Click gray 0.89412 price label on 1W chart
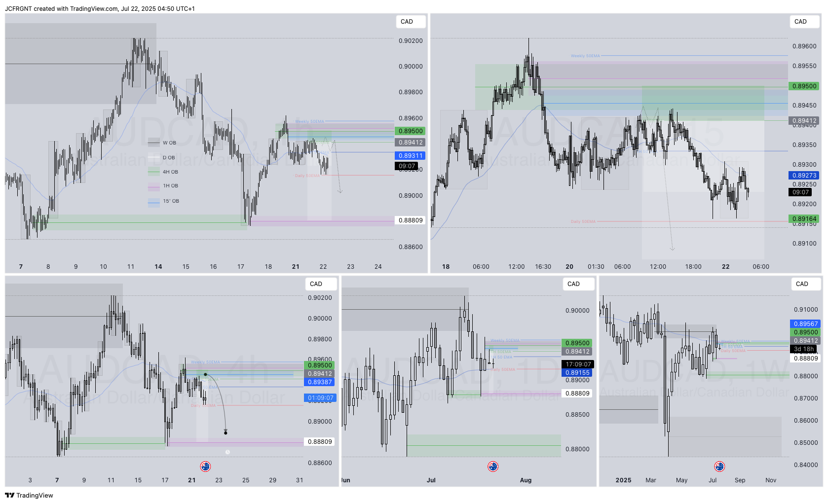The image size is (828, 504). point(805,341)
